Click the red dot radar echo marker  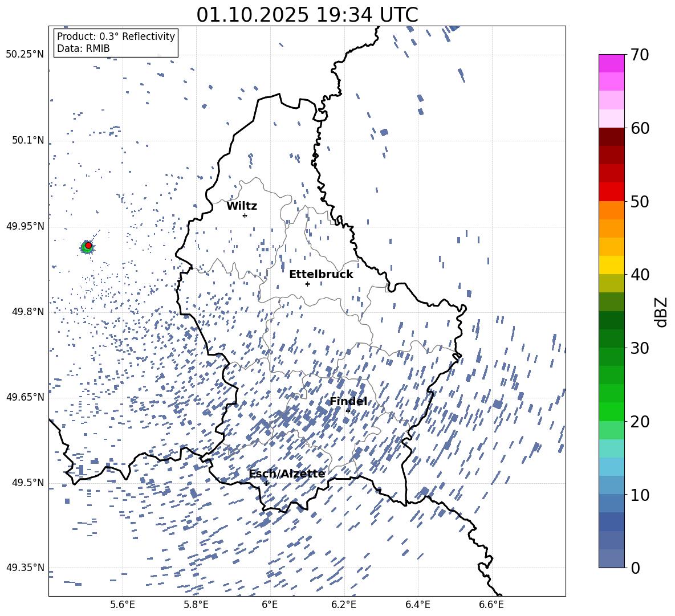click(x=88, y=245)
